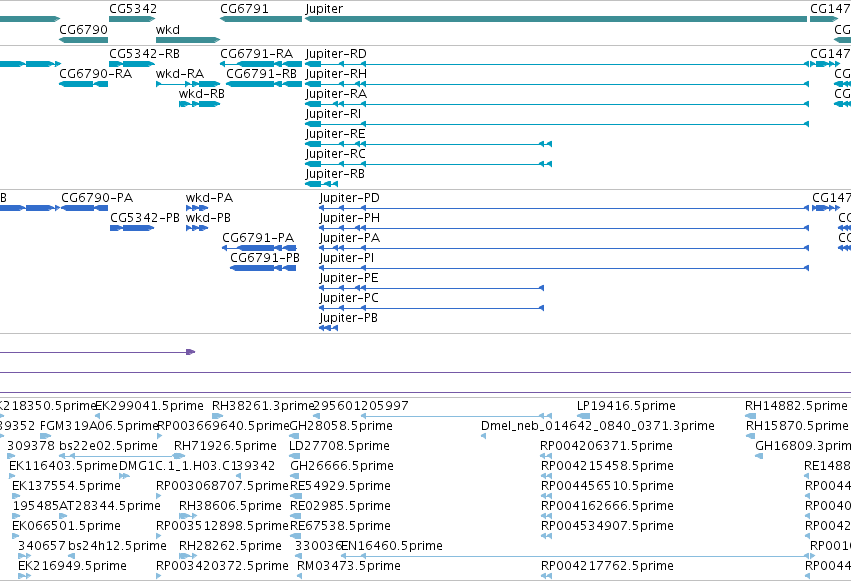851x581 pixels.
Task: Select transcript CG6790-RA
Action: coord(84,84)
